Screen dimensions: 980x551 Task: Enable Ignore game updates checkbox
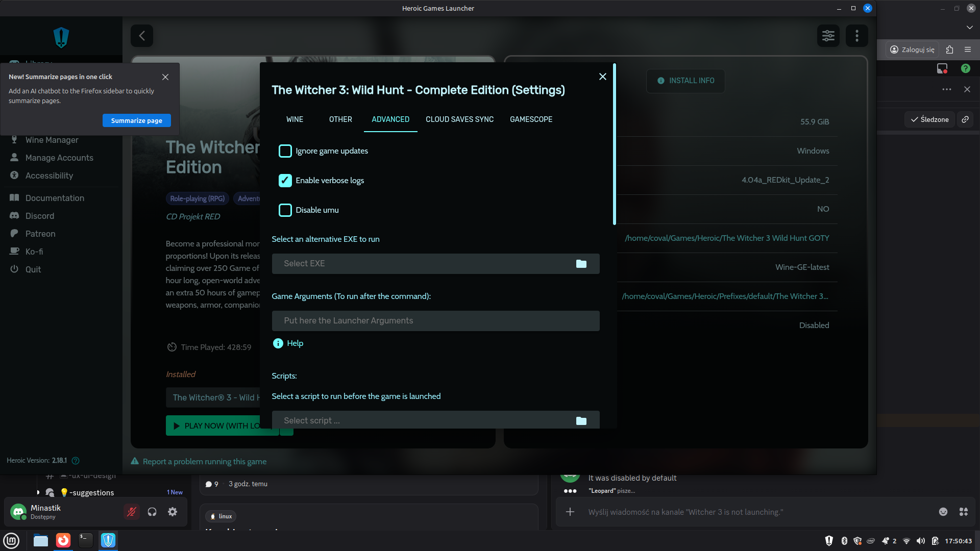[x=285, y=151]
